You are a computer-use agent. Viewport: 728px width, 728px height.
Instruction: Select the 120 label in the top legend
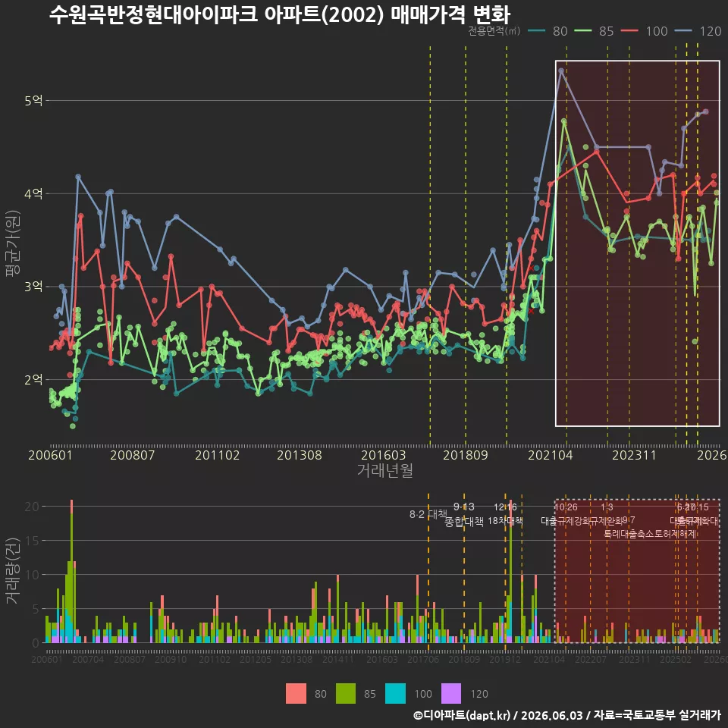[711, 31]
